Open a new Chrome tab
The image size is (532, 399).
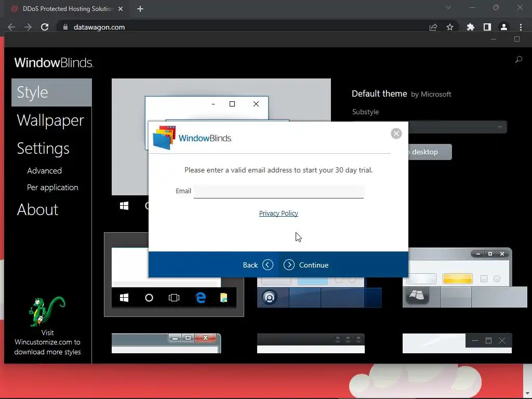tap(140, 9)
